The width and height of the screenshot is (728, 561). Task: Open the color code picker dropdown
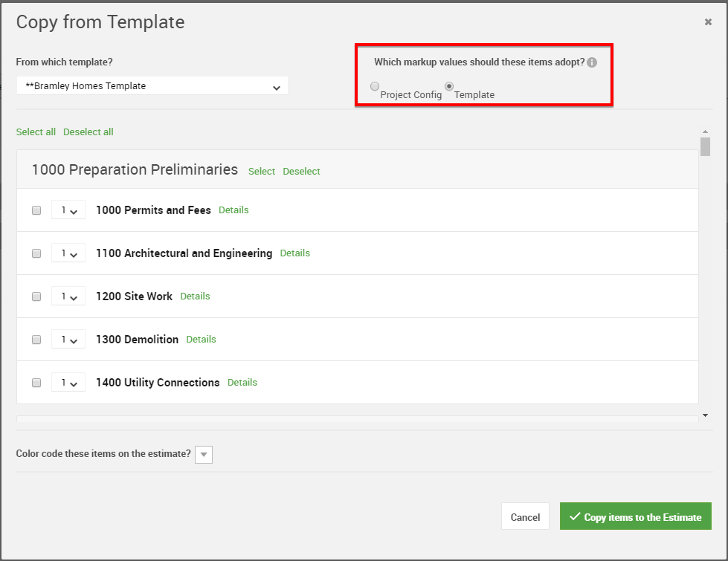(x=204, y=455)
